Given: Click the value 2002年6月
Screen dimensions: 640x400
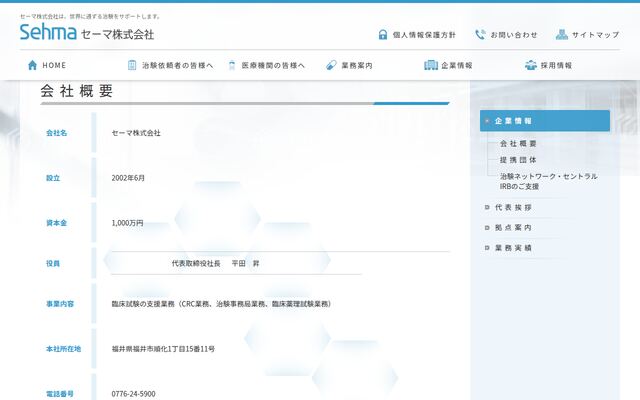Looking at the screenshot, I should [128, 178].
